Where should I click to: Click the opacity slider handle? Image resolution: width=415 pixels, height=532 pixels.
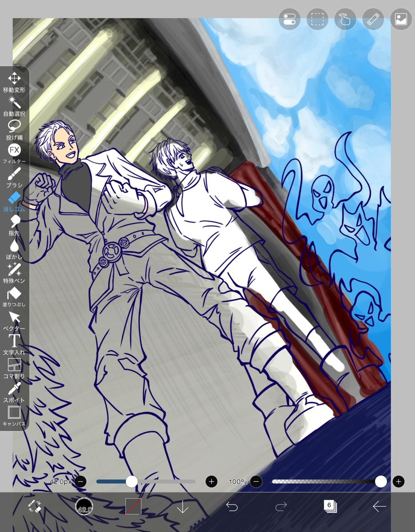(x=381, y=481)
